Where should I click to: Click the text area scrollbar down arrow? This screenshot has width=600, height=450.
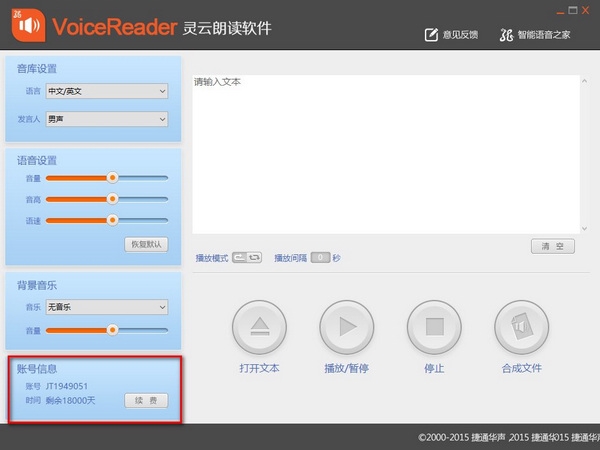click(584, 228)
